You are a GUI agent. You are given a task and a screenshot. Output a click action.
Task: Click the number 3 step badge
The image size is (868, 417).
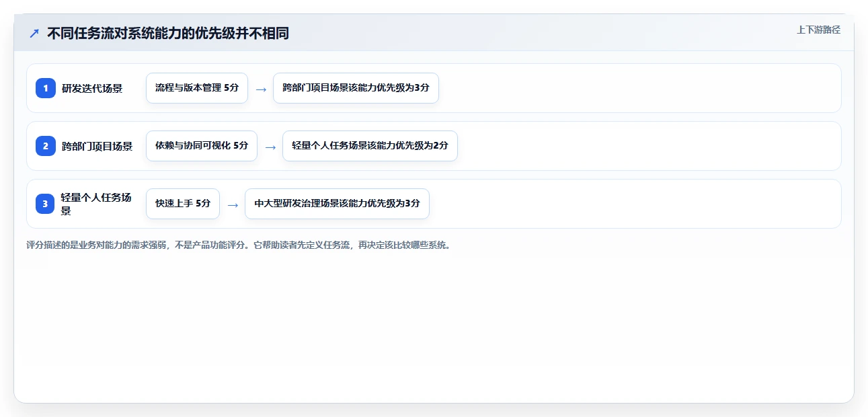pos(46,204)
